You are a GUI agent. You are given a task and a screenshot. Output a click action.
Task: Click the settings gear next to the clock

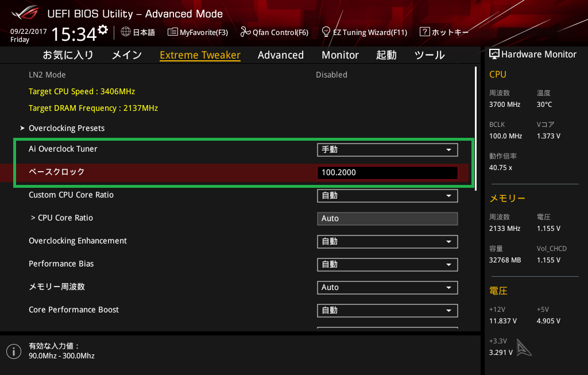coord(103,29)
